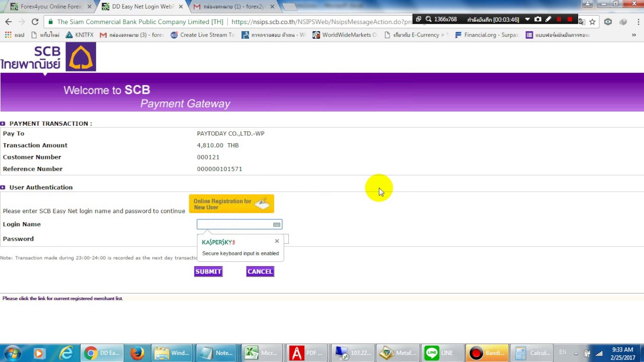Image resolution: width=644 pixels, height=362 pixels.
Task: Launch Internet Explorer from the taskbar
Action: click(x=66, y=353)
